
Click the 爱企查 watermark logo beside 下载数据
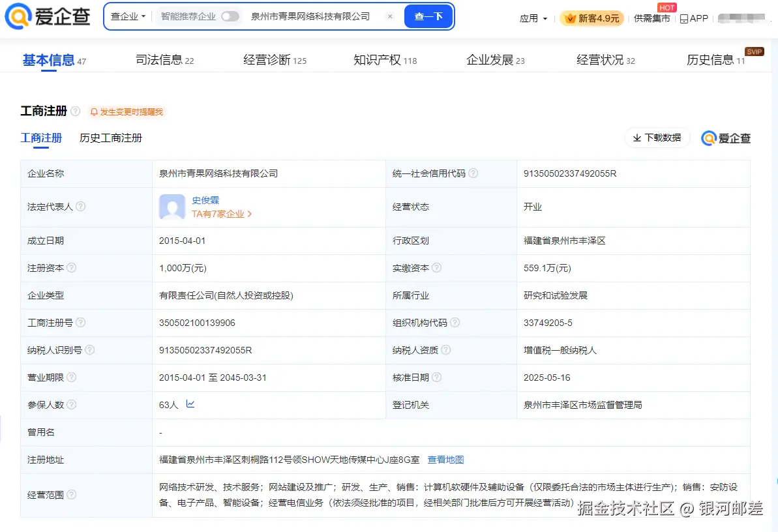(x=725, y=138)
